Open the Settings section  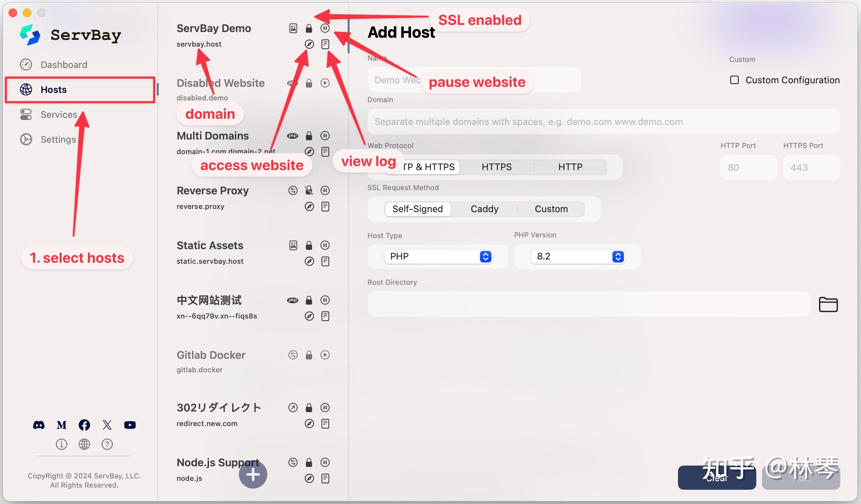58,139
